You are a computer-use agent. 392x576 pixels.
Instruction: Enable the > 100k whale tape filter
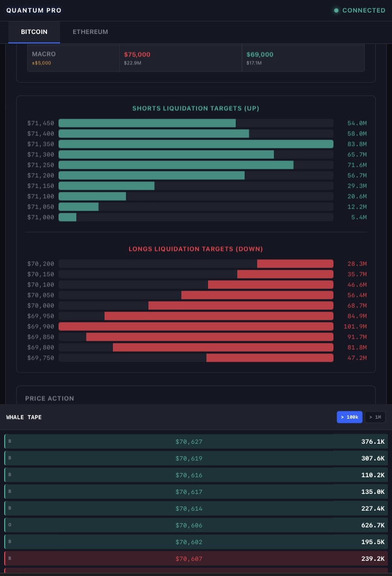point(349,417)
